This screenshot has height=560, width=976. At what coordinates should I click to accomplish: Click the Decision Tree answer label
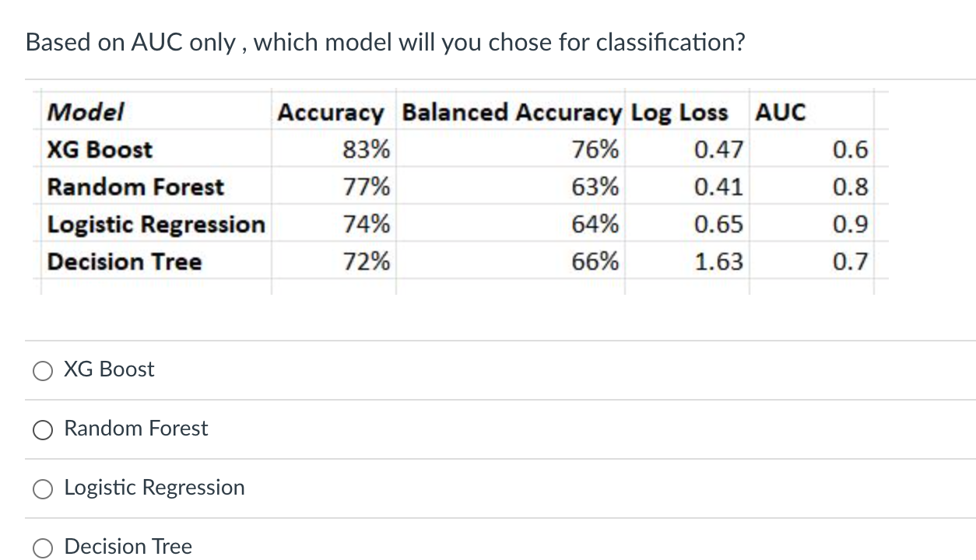[128, 547]
